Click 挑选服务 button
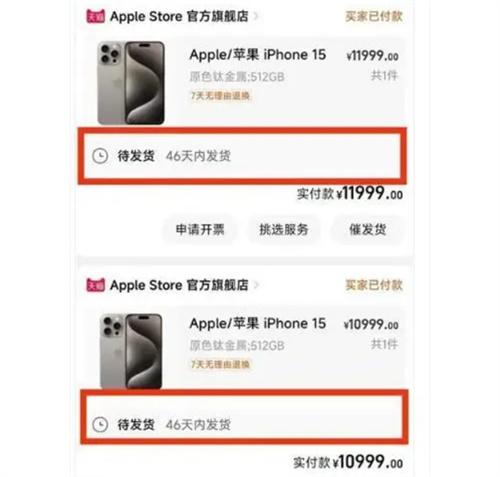This screenshot has width=500, height=477. coord(284,229)
